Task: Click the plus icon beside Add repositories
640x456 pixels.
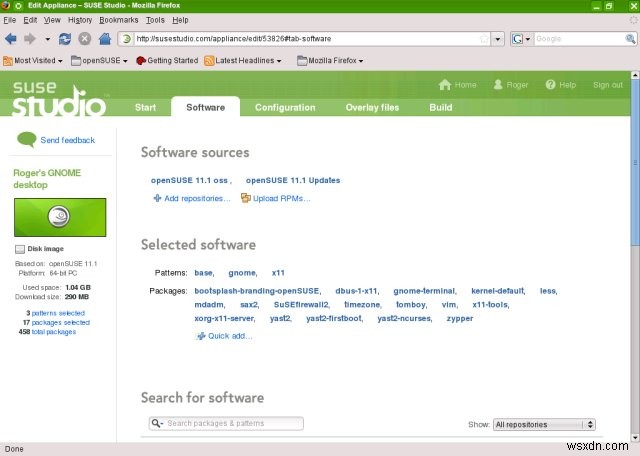Action: 157,198
